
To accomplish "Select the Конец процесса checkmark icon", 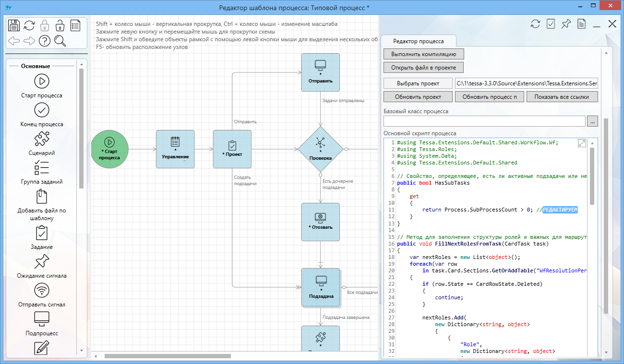I will tap(42, 110).
